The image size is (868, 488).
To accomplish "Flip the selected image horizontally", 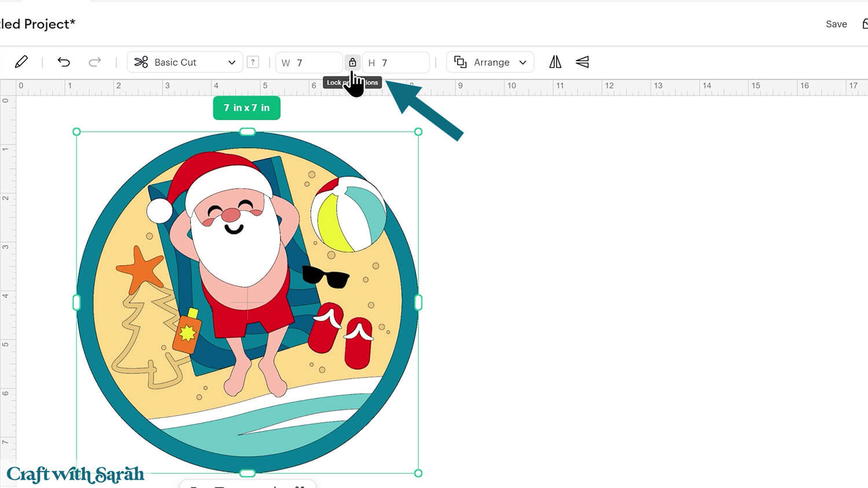I will 554,62.
